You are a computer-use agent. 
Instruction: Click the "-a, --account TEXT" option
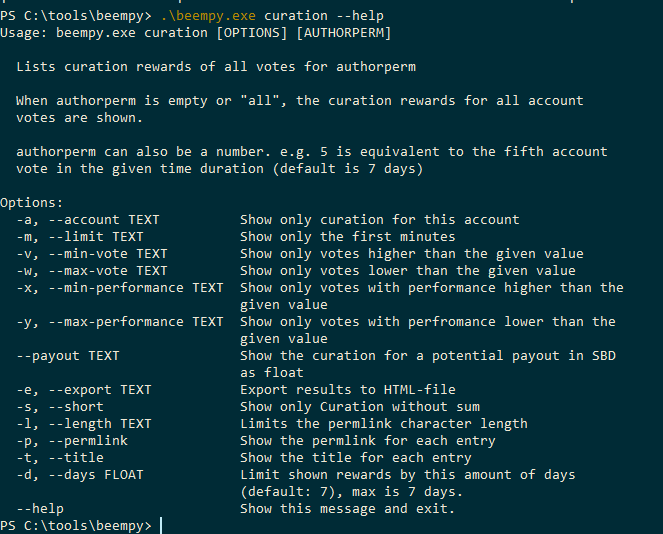tap(88, 219)
